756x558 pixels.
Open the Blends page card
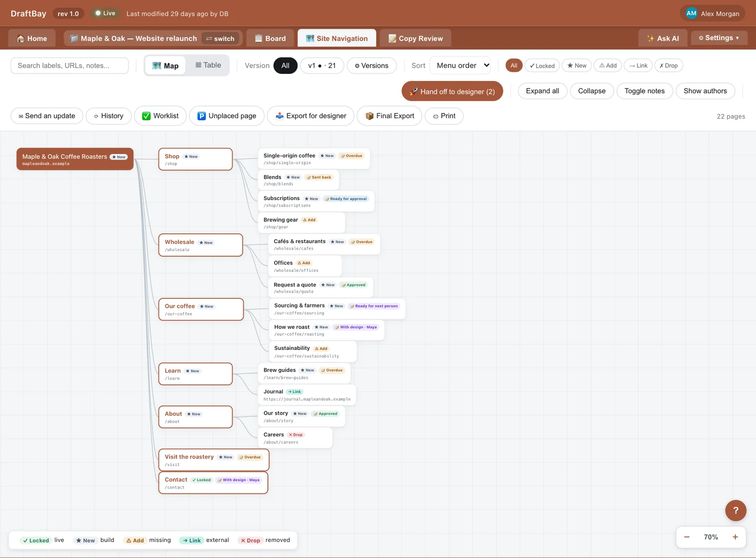pos(299,180)
